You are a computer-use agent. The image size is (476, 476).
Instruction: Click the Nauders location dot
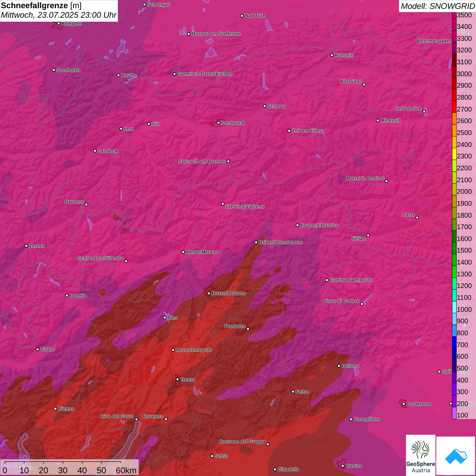(86, 204)
